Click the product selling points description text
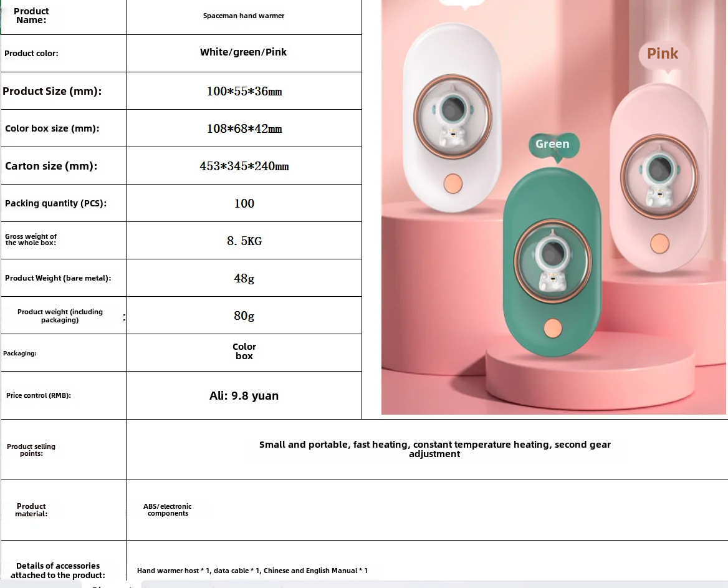 [434, 449]
